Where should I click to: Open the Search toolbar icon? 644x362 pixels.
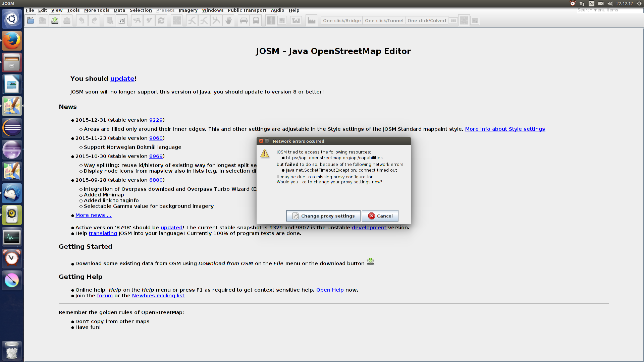109,20
